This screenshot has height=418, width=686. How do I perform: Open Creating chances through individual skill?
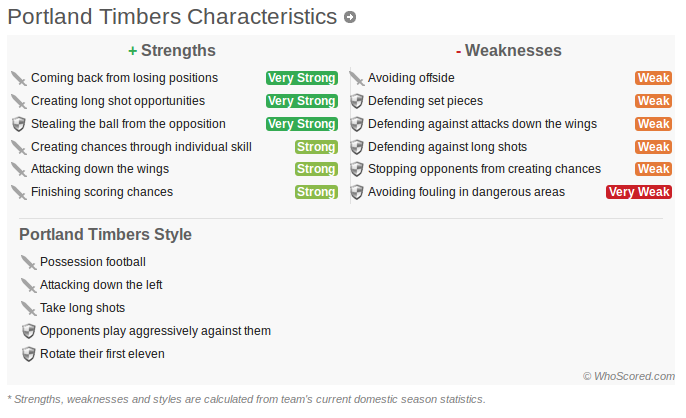[x=141, y=147]
